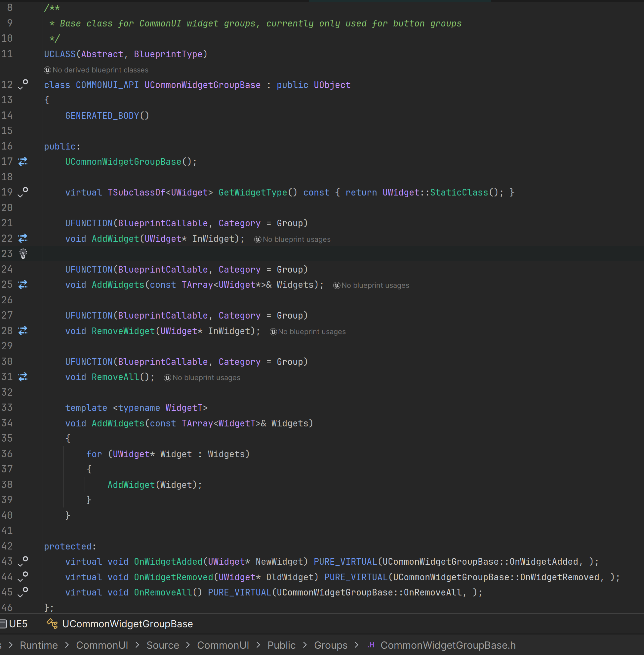Click the UCLASS macro on line 11
The image size is (644, 655).
click(x=60, y=54)
